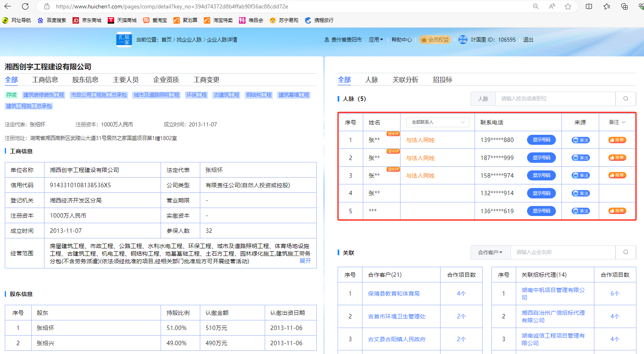Screen dimensions: 644x354
Task: Click 推荐 badge in row 1
Action: (x=617, y=140)
